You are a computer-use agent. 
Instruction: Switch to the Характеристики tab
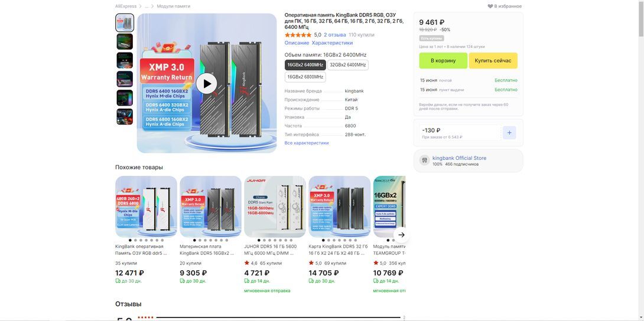tap(332, 43)
